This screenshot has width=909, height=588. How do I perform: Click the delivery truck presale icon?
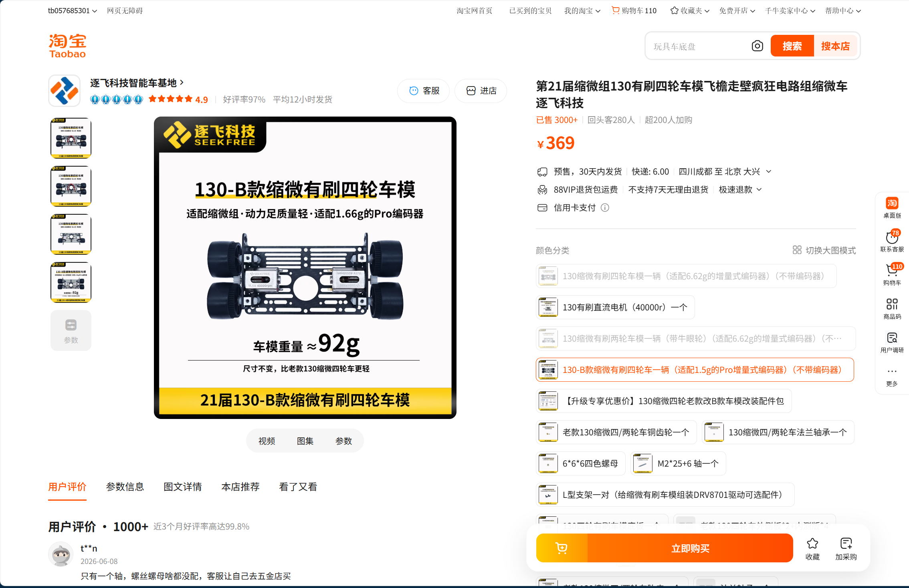tap(542, 172)
